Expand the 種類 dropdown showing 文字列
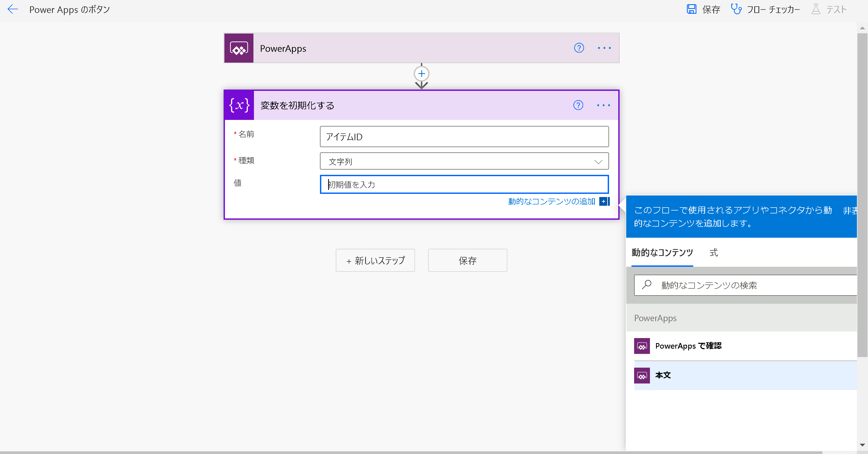This screenshot has height=454, width=868. click(464, 161)
